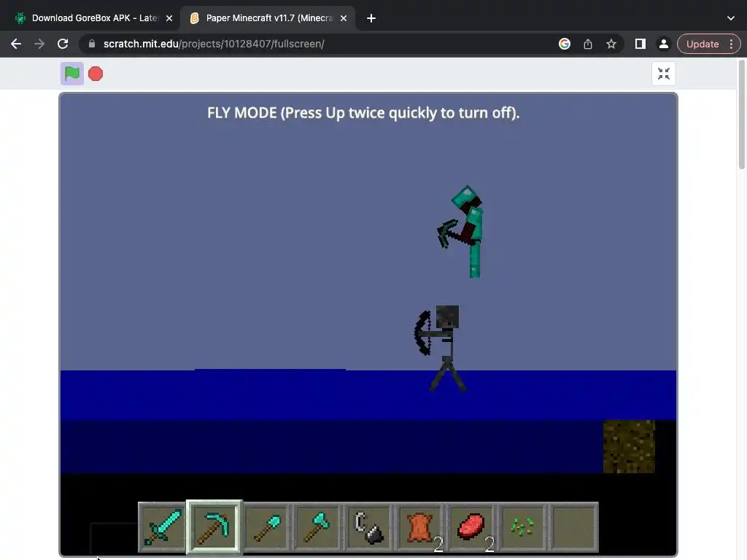The image size is (747, 560).
Task: Open the profile account menu
Action: [x=663, y=44]
